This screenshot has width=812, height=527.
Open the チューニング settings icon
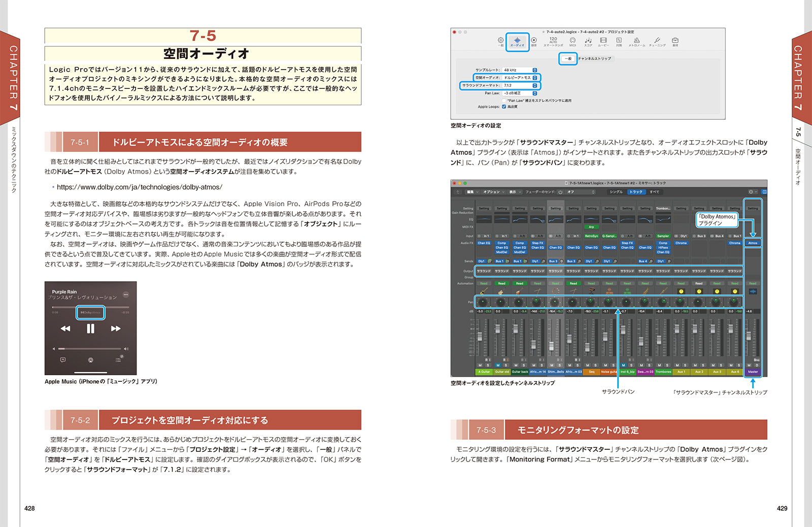(x=657, y=41)
